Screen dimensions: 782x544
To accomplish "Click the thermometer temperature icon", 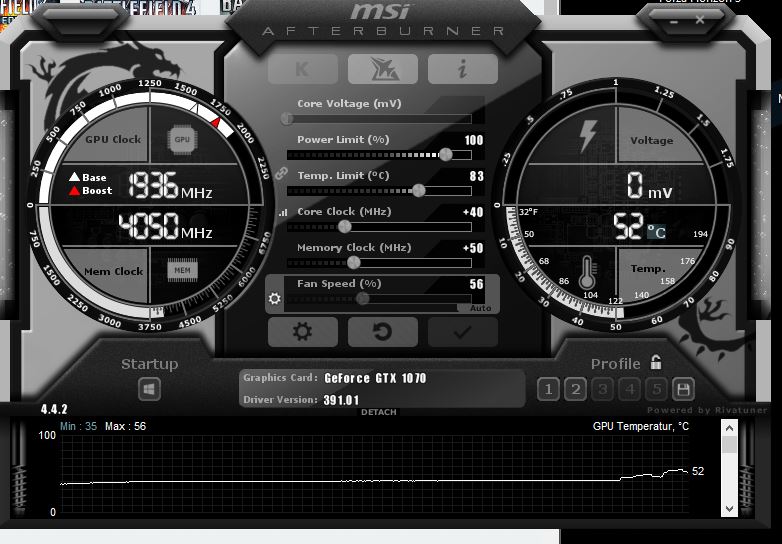I will click(586, 272).
